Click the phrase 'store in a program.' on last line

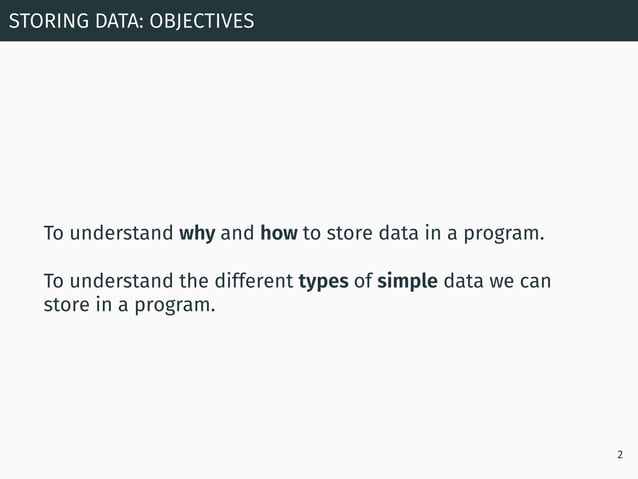pyautogui.click(x=129, y=305)
